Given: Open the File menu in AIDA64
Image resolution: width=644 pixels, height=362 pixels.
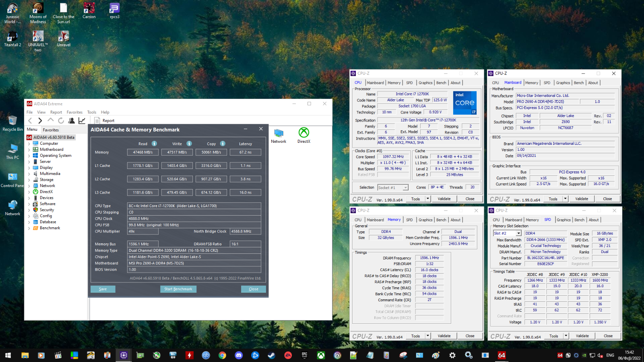Looking at the screenshot, I should tap(29, 112).
